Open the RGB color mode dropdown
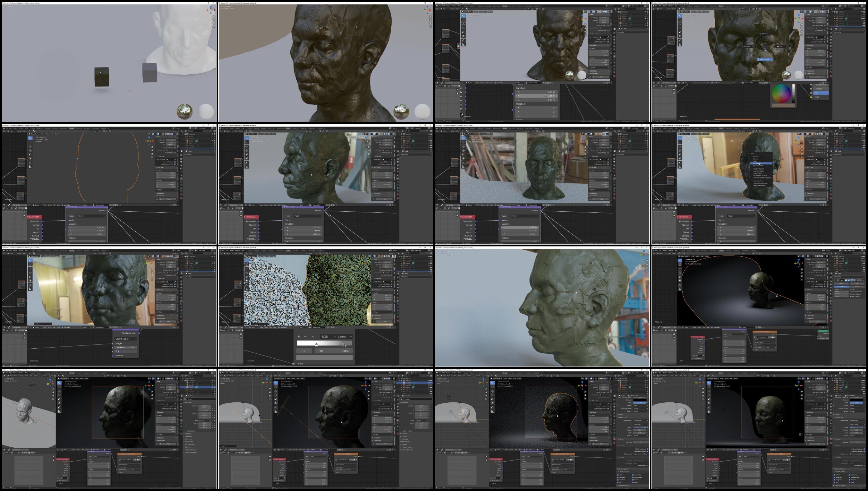Image resolution: width=868 pixels, height=491 pixels. [x=328, y=337]
